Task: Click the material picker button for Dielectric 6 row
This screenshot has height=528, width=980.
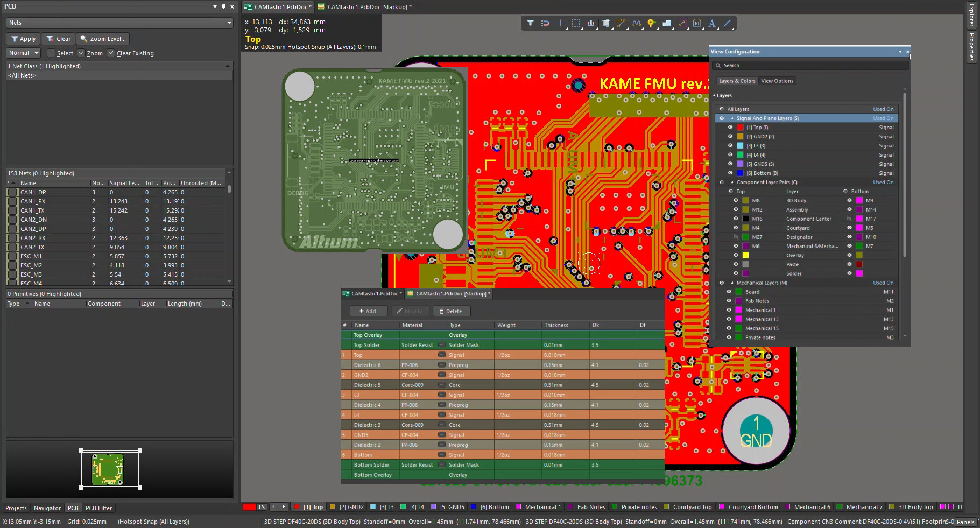Action: [441, 365]
